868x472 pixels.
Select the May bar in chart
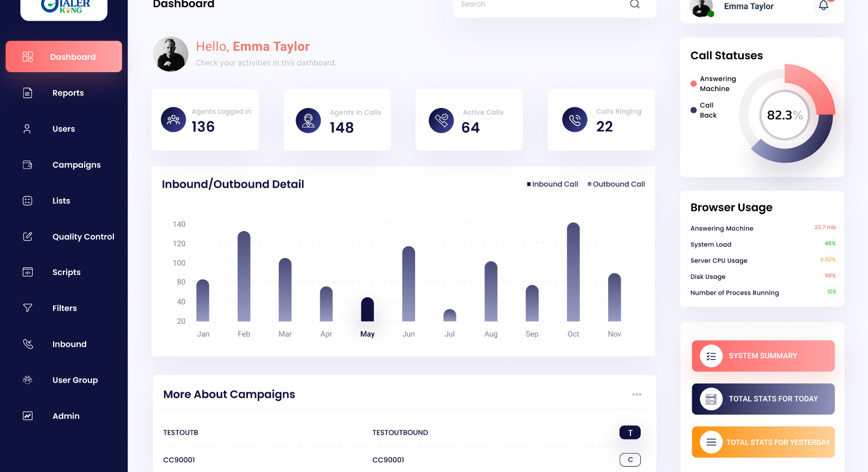click(367, 309)
